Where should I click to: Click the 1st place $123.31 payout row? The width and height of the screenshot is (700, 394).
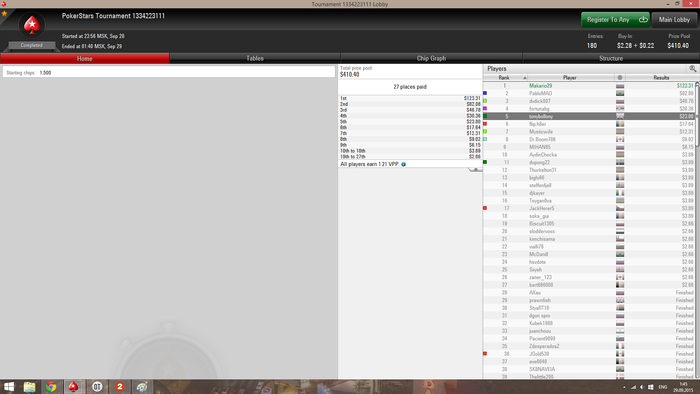pyautogui.click(x=410, y=98)
